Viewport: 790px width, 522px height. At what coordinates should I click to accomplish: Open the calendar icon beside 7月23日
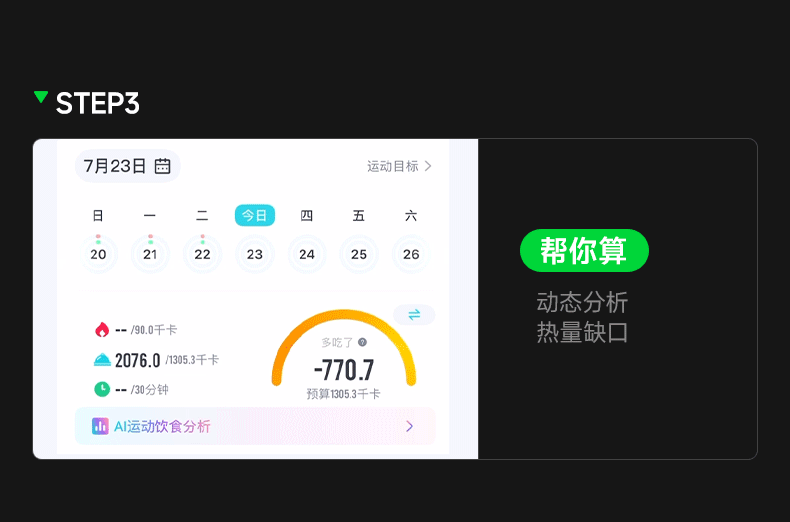point(162,166)
